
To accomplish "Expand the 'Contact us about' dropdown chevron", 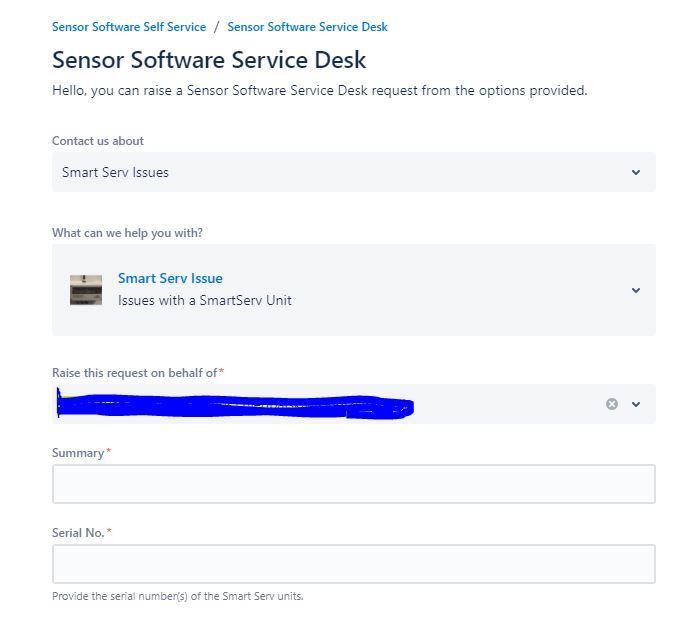I will tap(635, 172).
